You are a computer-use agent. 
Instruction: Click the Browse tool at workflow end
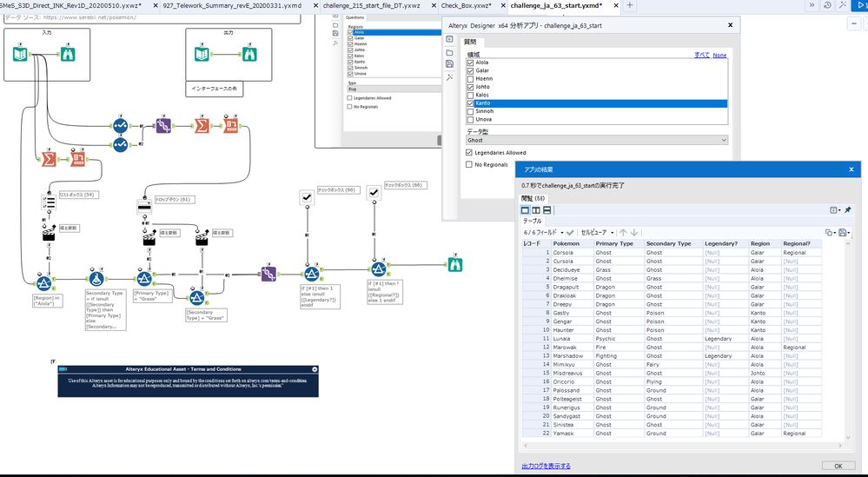click(x=455, y=265)
